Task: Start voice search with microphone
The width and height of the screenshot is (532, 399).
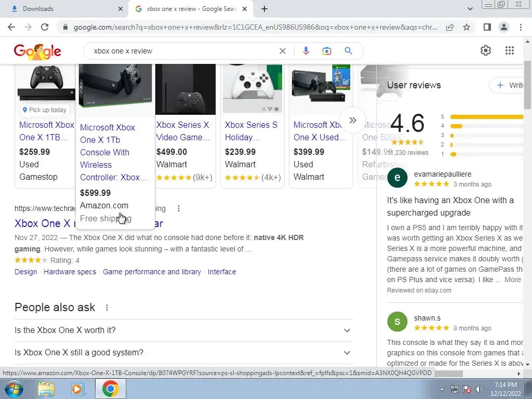Action: 305,51
